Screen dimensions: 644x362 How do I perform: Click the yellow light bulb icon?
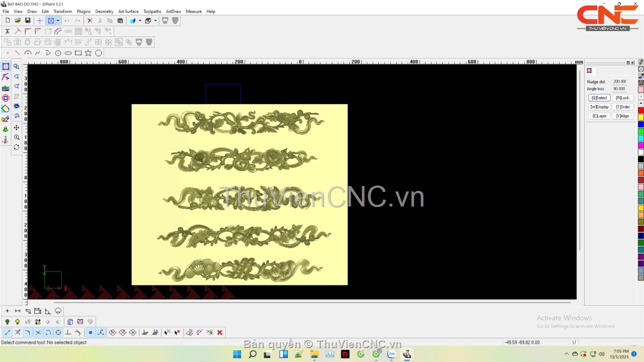(18, 322)
